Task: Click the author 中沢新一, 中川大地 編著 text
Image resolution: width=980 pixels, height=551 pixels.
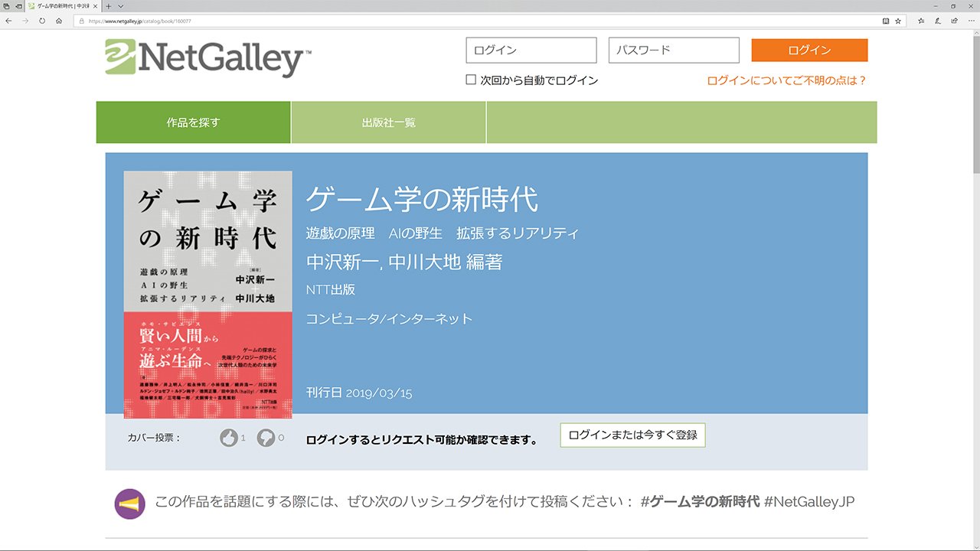Action: [404, 262]
